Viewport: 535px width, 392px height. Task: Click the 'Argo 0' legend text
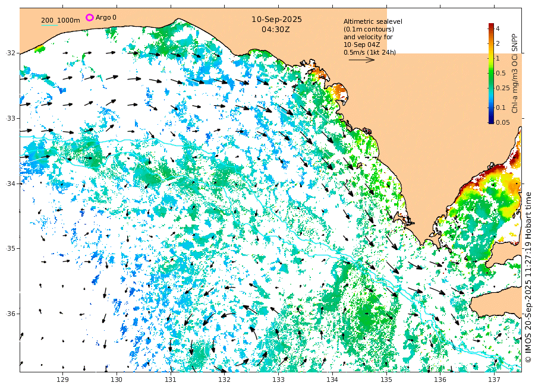pos(106,17)
